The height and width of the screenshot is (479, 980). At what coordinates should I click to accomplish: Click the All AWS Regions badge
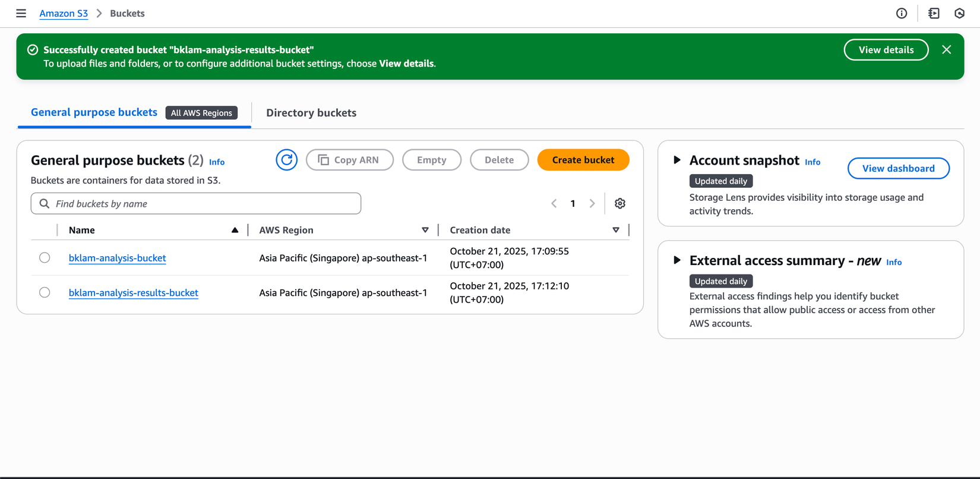pos(201,113)
